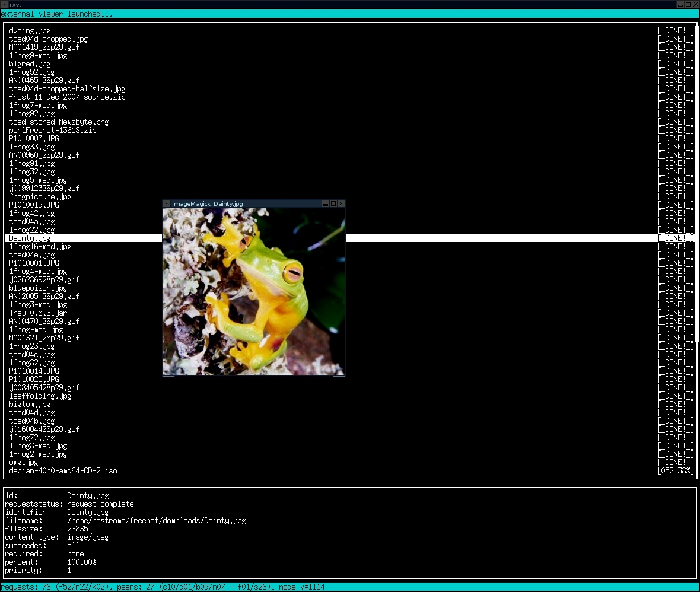Viewport: 700px width, 592px height.
Task: Click the filename path in details panel
Action: [156, 521]
